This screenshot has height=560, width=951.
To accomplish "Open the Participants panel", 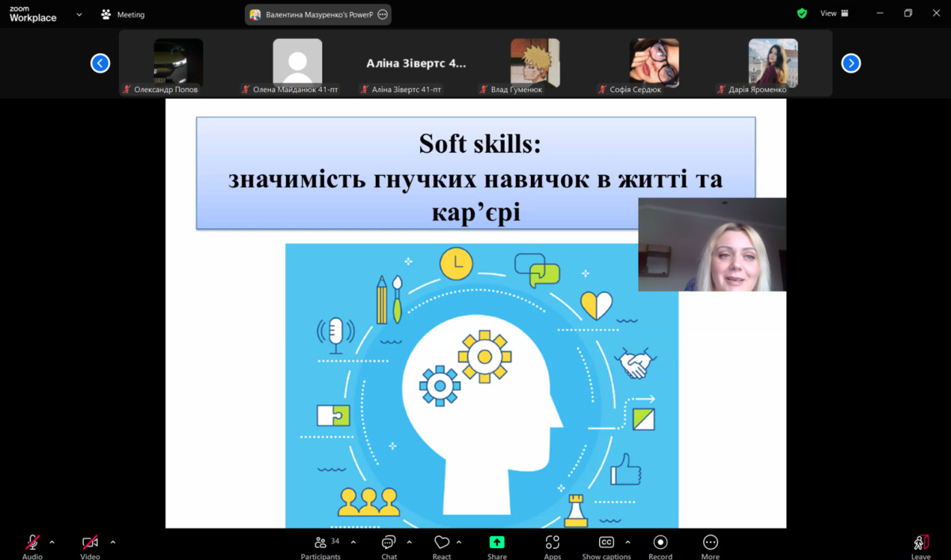I will point(320,543).
